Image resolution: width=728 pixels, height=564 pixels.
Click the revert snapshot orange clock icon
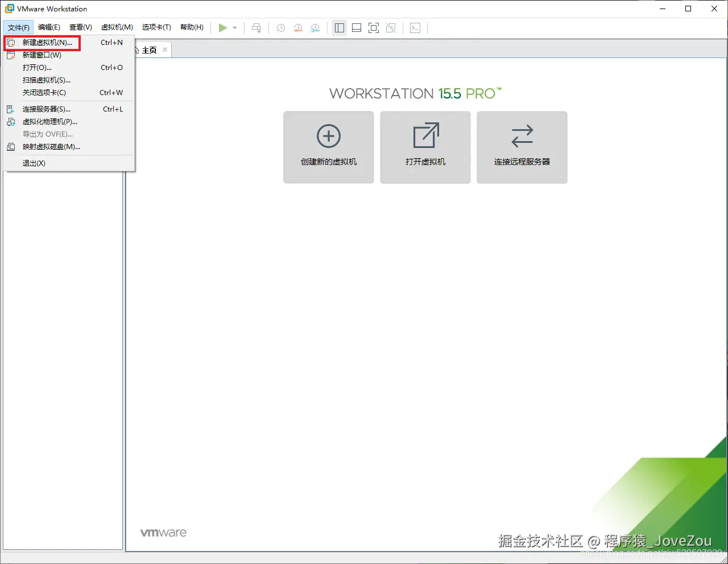(x=298, y=27)
